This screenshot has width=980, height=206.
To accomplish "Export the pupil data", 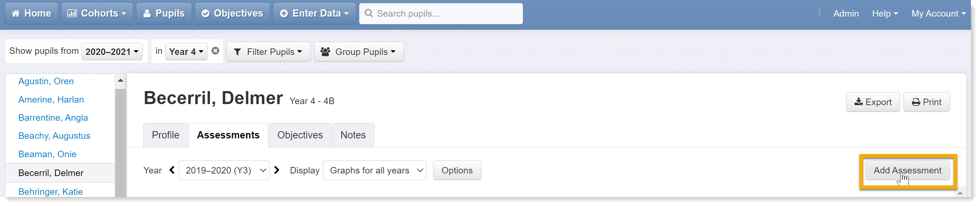I will [873, 102].
